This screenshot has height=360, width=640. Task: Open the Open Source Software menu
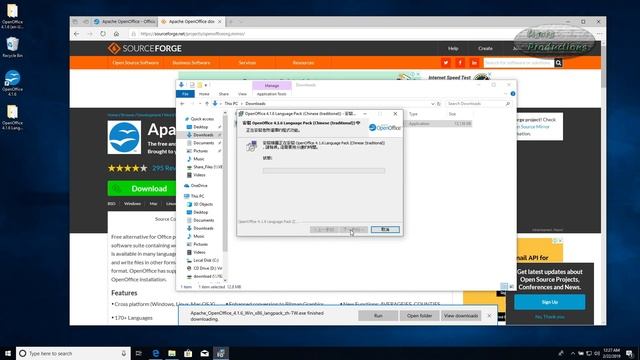(136, 63)
